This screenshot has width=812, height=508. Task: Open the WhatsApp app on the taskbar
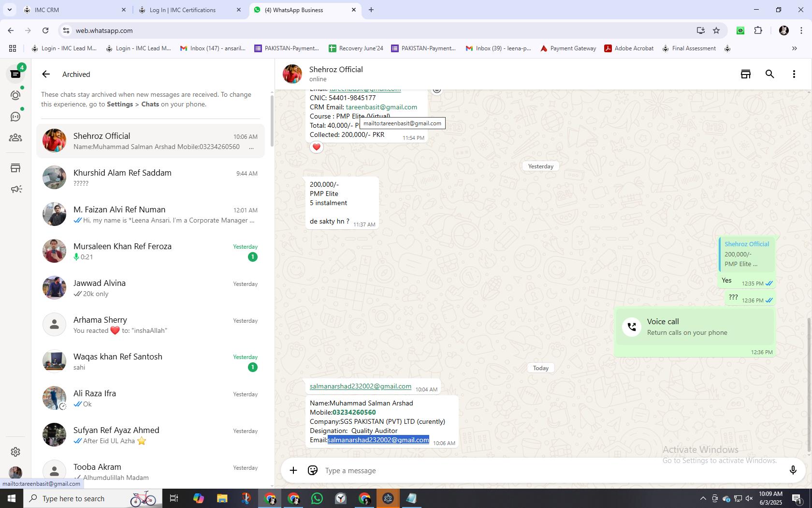coord(317,498)
